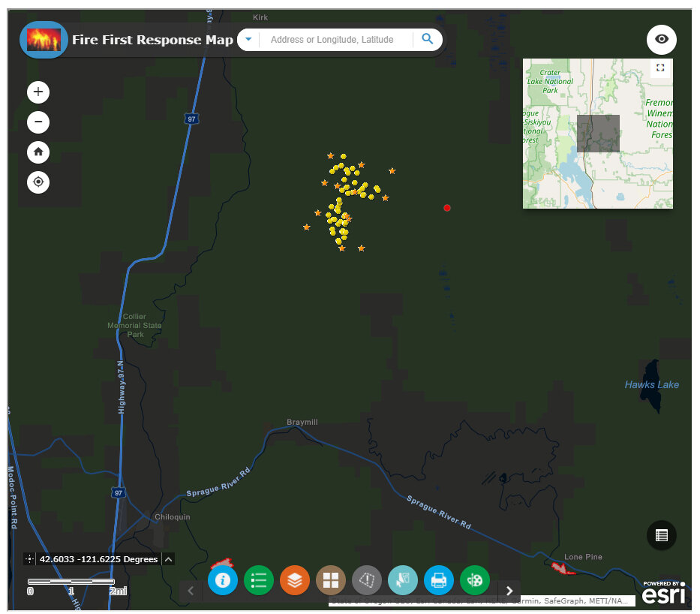Click the address search input field

click(335, 39)
